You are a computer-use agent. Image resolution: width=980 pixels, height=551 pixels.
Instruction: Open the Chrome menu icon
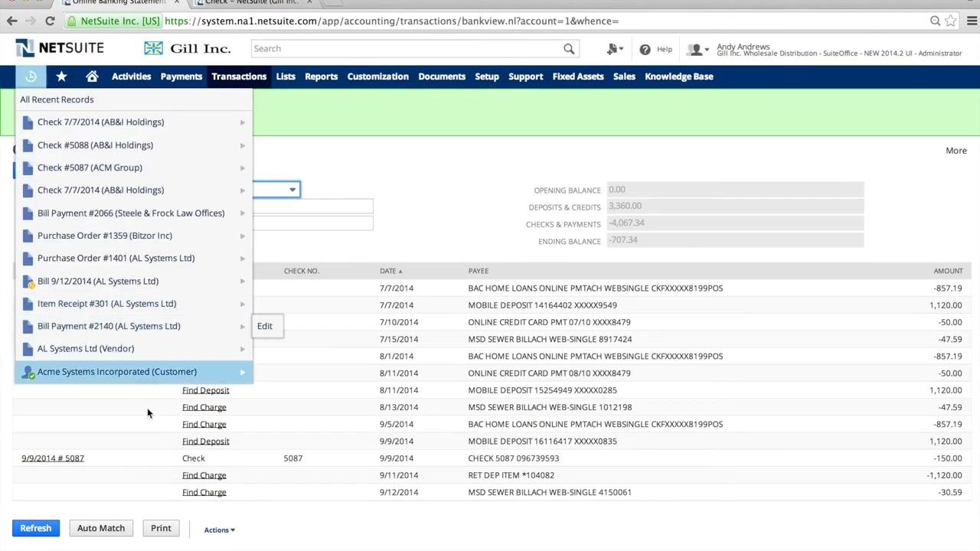pyautogui.click(x=971, y=21)
